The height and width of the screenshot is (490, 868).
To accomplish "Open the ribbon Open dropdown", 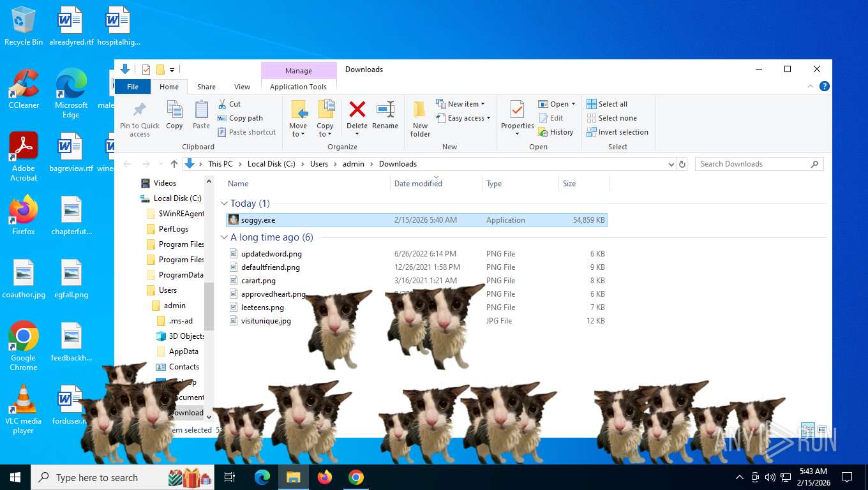I will pos(557,104).
